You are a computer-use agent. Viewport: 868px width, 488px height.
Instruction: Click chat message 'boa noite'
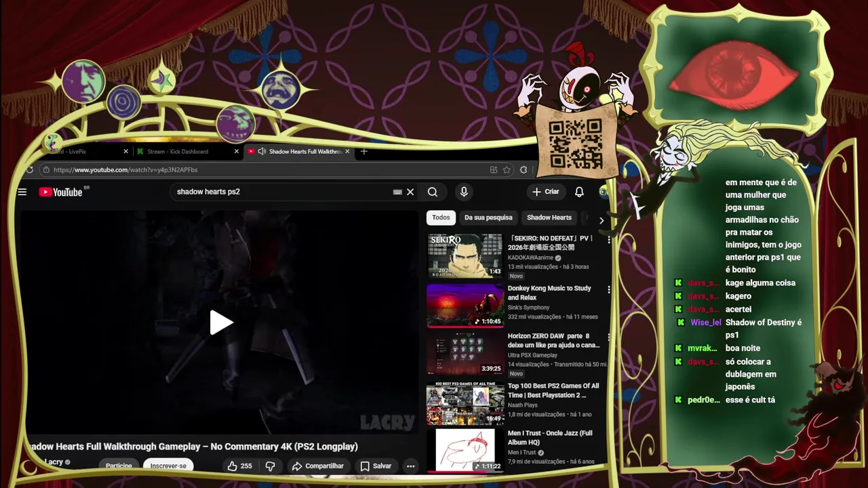coord(743,348)
